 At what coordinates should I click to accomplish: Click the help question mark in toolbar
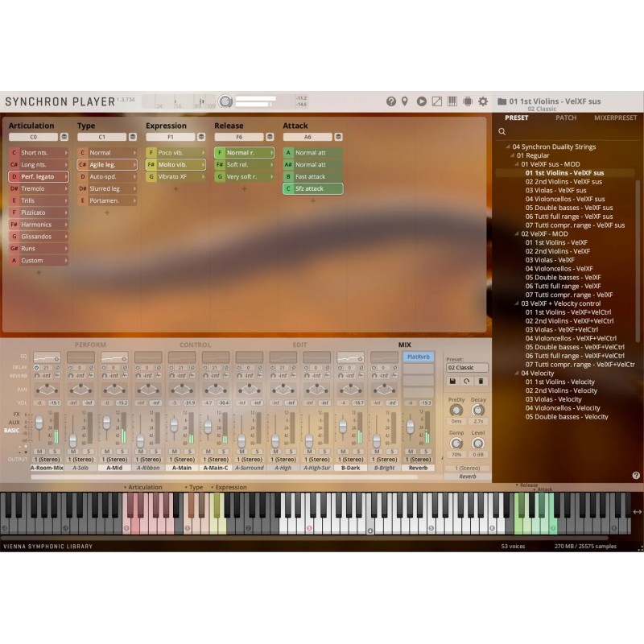point(391,101)
